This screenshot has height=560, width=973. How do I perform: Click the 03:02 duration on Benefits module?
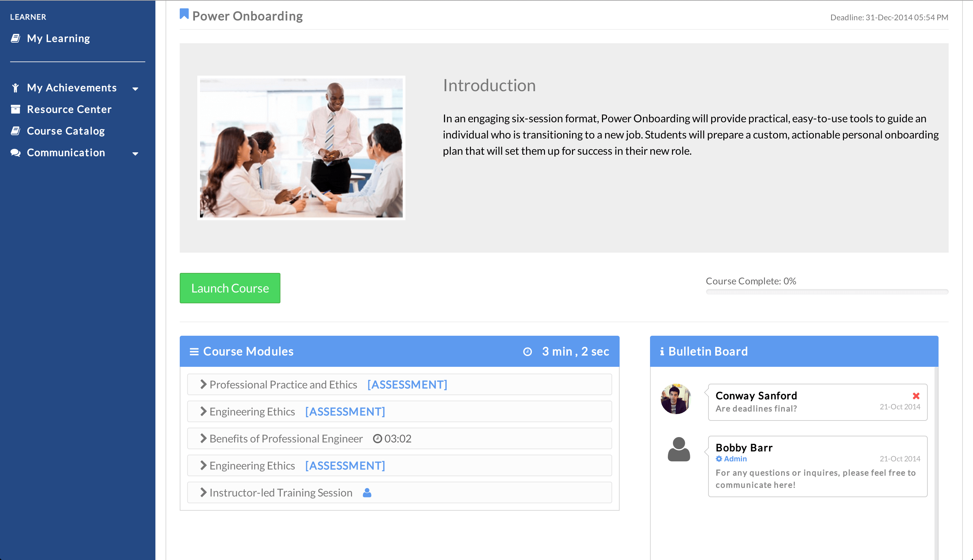[x=398, y=438]
